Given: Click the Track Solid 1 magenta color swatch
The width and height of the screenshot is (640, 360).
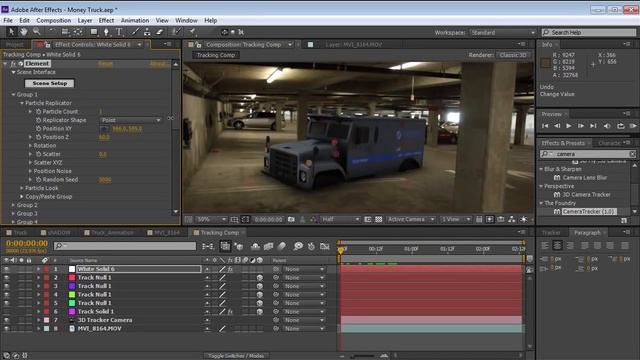Looking at the screenshot, I should [x=72, y=311].
